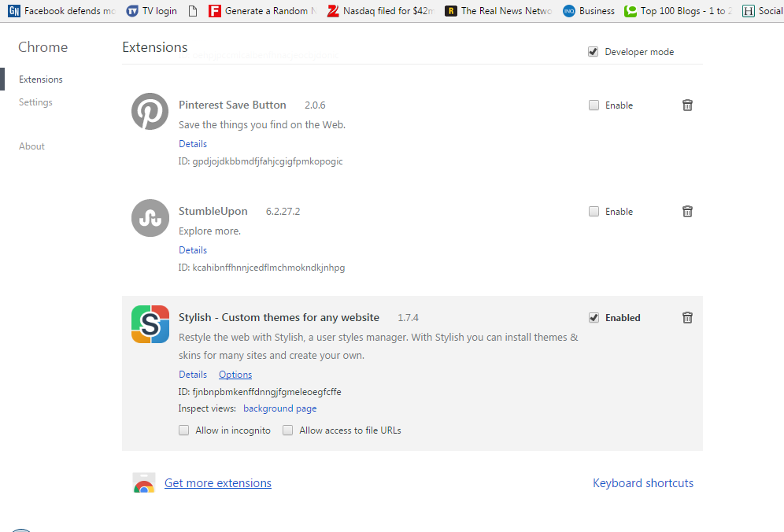Open the Top 100 Blogs bookmark
Image resolution: width=784 pixels, height=532 pixels.
pyautogui.click(x=679, y=10)
